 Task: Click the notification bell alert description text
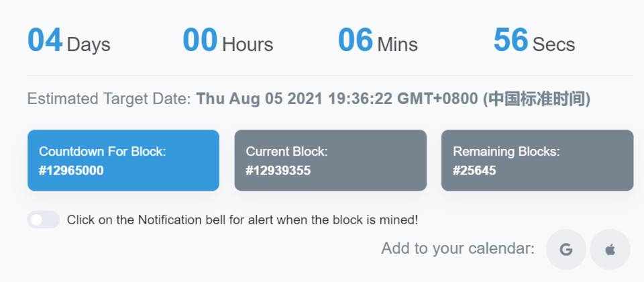[x=242, y=220]
